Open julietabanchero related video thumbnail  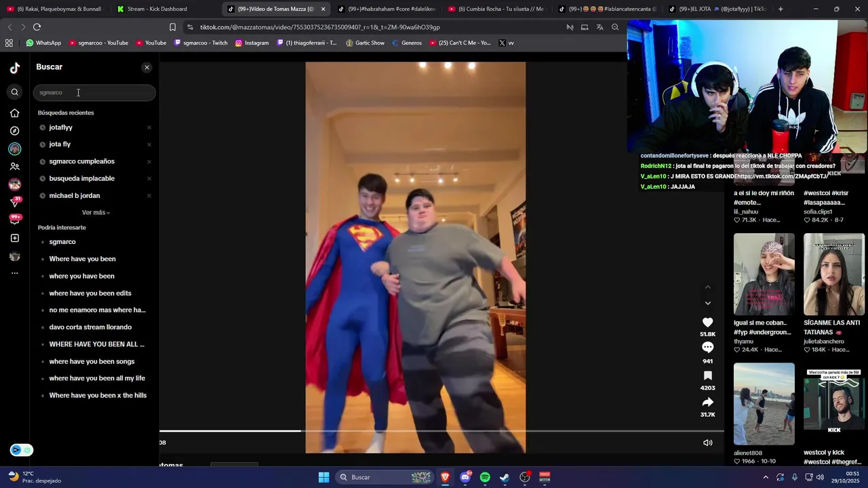[x=834, y=274]
